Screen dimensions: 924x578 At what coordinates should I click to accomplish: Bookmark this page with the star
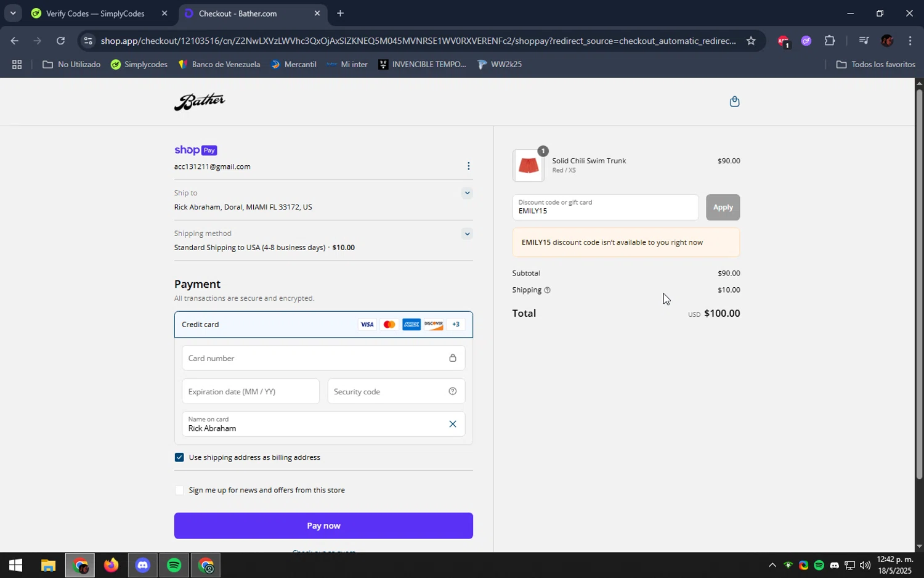pos(750,41)
